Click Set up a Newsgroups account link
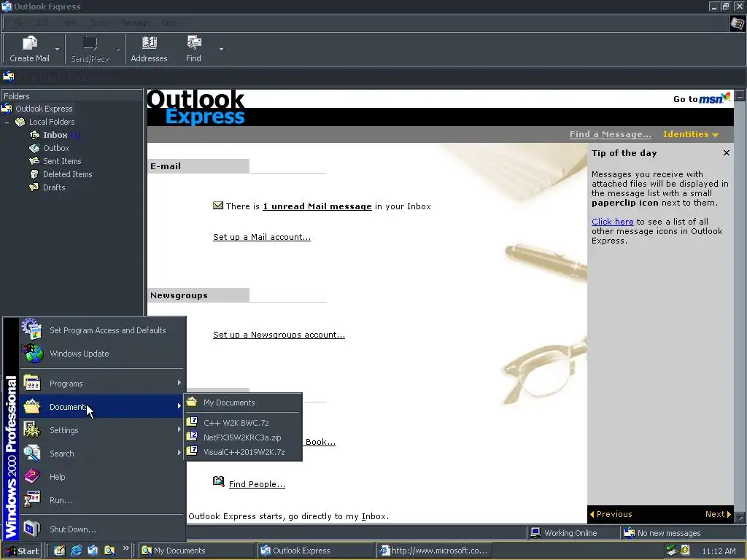Image resolution: width=747 pixels, height=560 pixels. [x=279, y=335]
